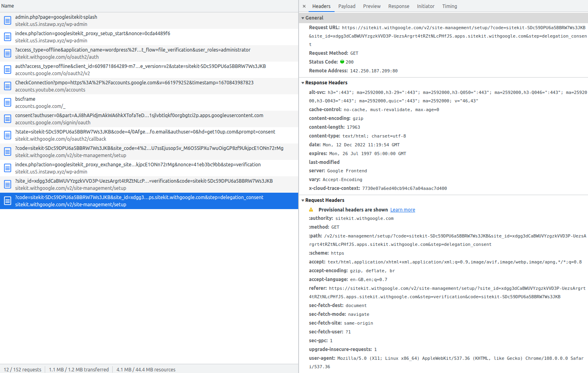Click the warning triangle beside provisional headers message
The image size is (588, 373).
(x=311, y=209)
